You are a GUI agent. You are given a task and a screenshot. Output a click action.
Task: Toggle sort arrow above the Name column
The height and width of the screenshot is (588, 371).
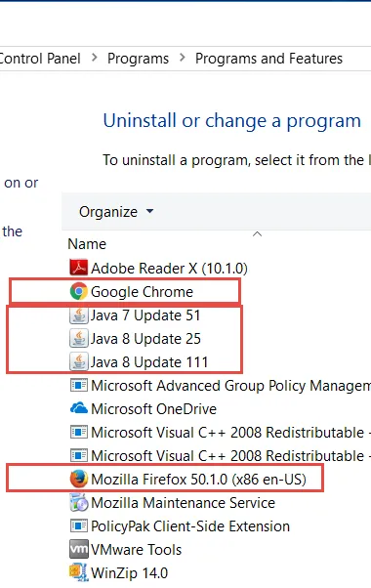coord(257,234)
